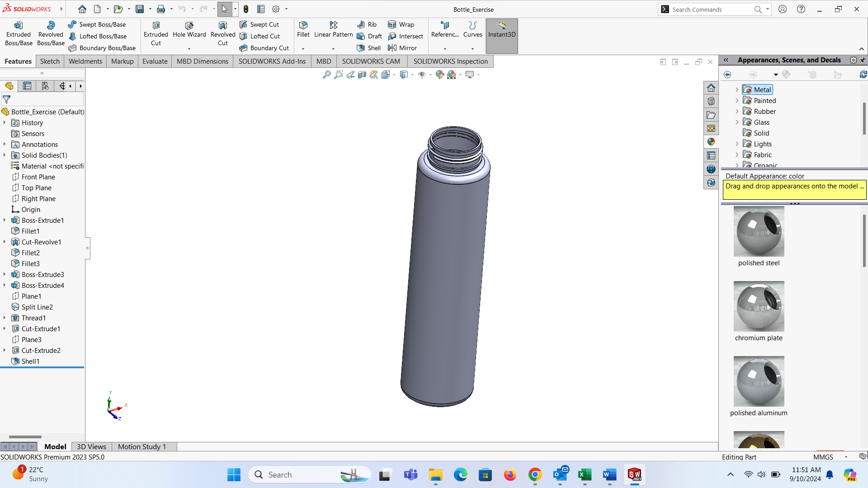This screenshot has height=488, width=868.
Task: Open ConfigurationManager tab in feature panel
Action: (45, 86)
